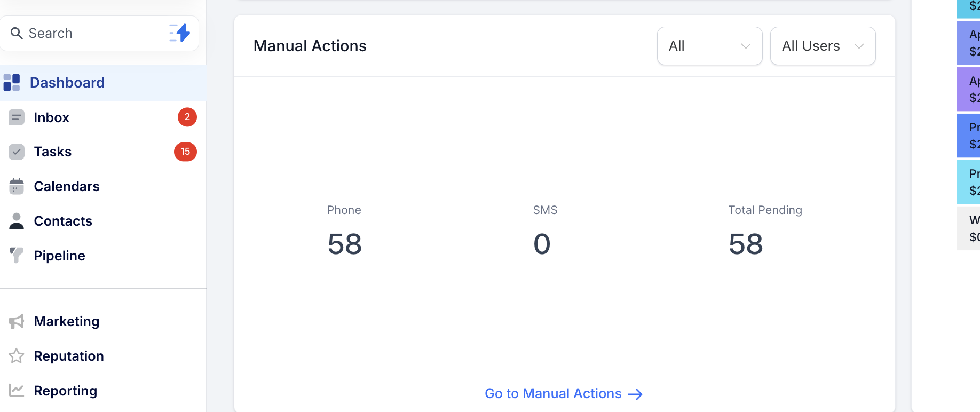Screen dimensions: 980x412
Task: Open the All filter dropdown
Action: point(709,46)
